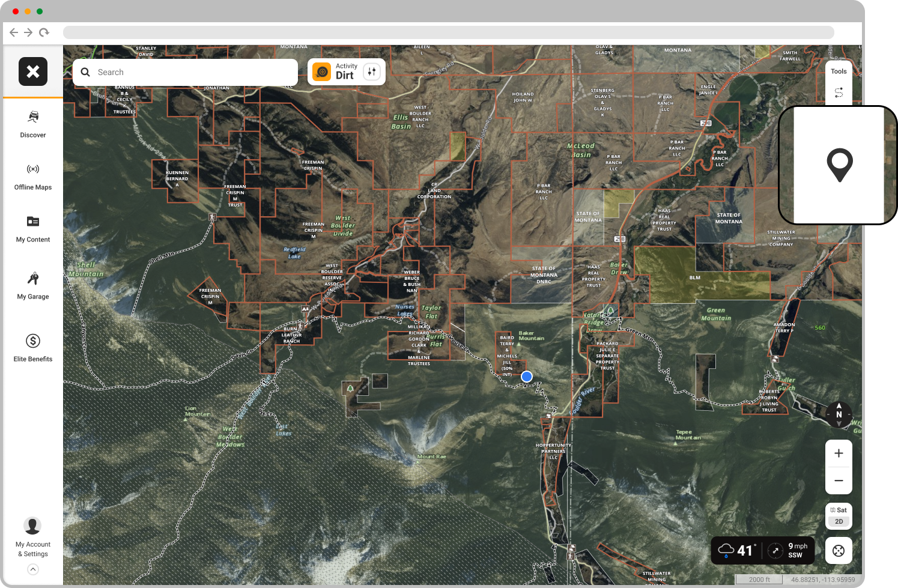Open Offline Maps section

[x=33, y=177]
